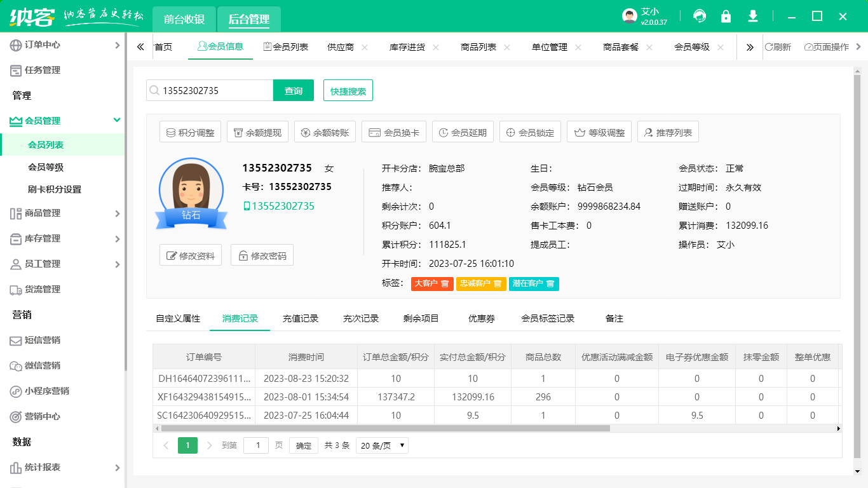
Task: Activate the 会员锁定 member lock function
Action: click(531, 132)
